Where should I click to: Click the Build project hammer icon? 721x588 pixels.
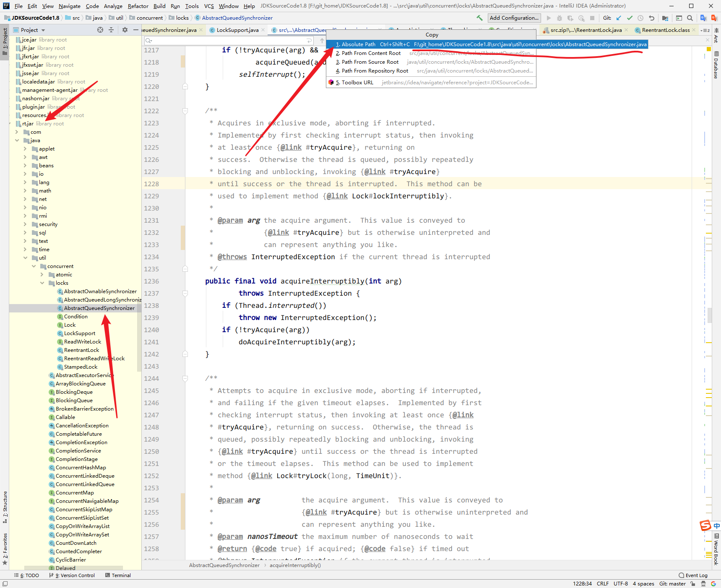tap(479, 18)
